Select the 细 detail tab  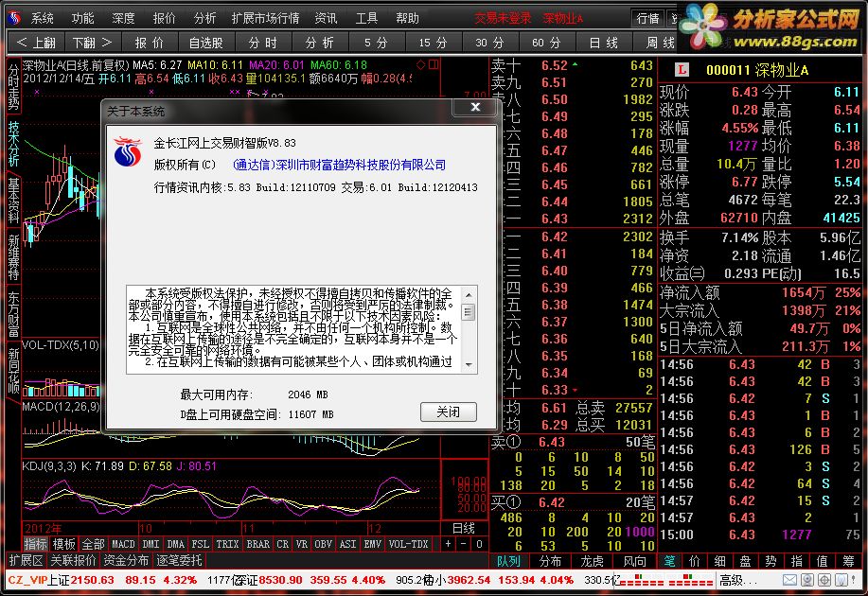click(719, 561)
